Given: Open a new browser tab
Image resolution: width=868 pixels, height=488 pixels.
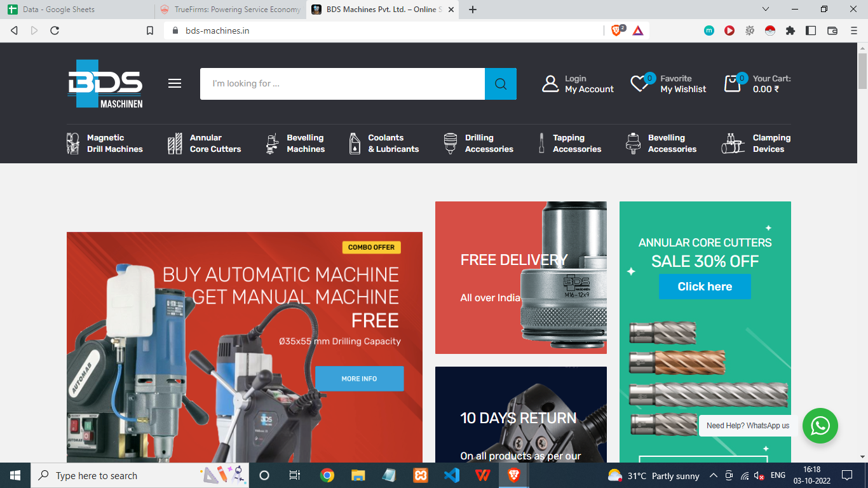Looking at the screenshot, I should tap(473, 10).
